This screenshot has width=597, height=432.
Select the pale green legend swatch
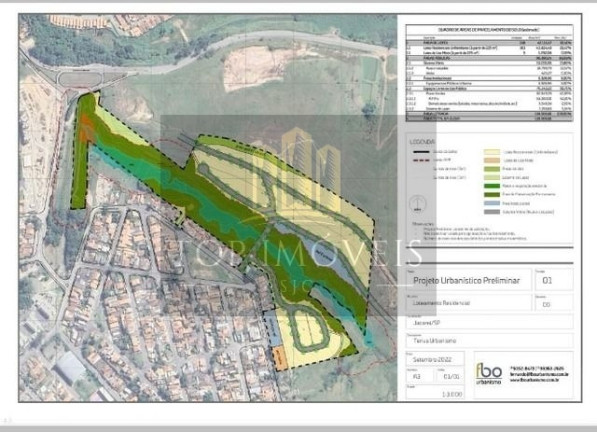click(x=492, y=177)
